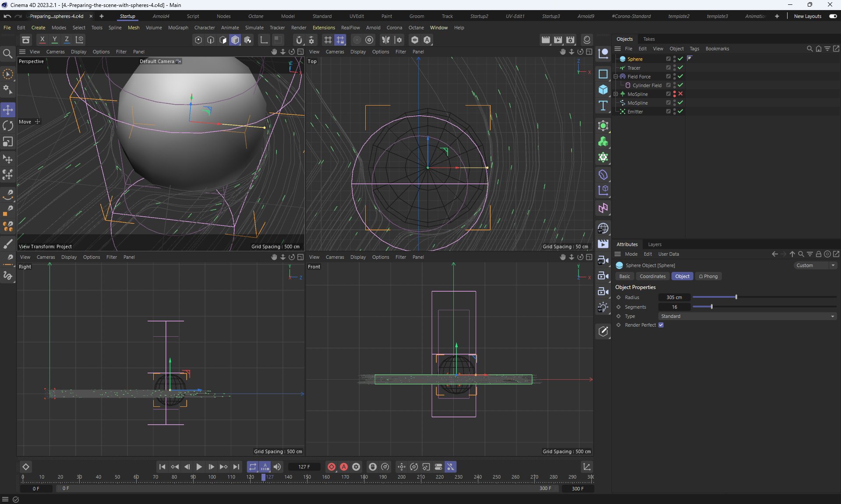Select the Rotate tool
This screenshot has height=504, width=841.
pyautogui.click(x=8, y=126)
